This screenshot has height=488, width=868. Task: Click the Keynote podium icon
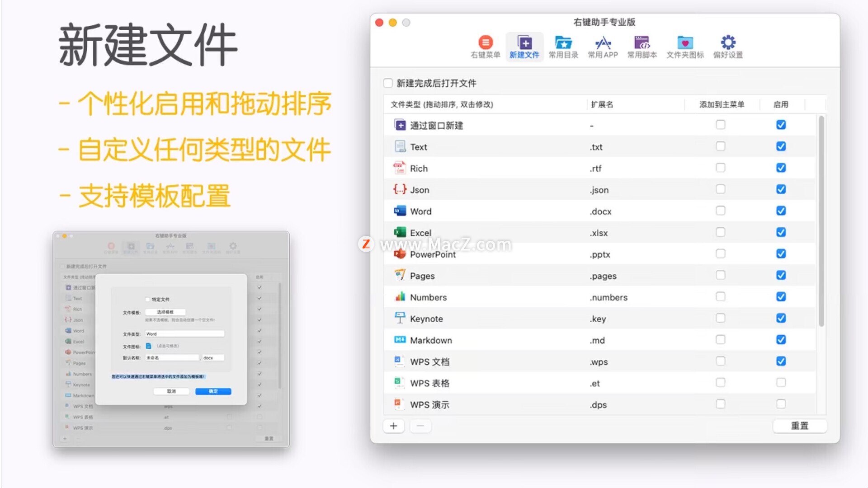click(x=400, y=318)
